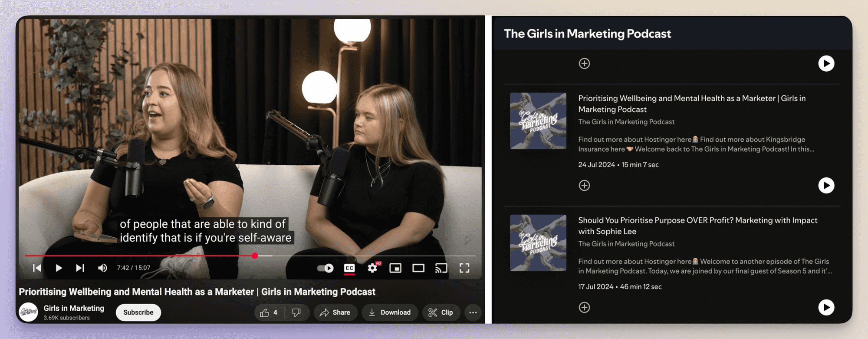Open video settings gear icon
868x339 pixels.
point(372,268)
